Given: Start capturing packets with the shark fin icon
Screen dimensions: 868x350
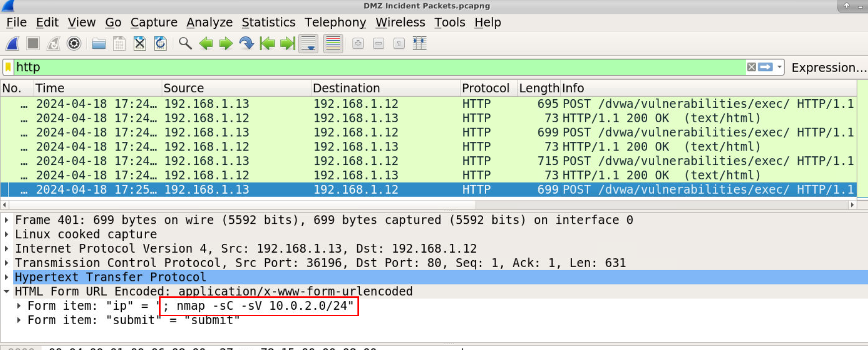Looking at the screenshot, I should [13, 44].
